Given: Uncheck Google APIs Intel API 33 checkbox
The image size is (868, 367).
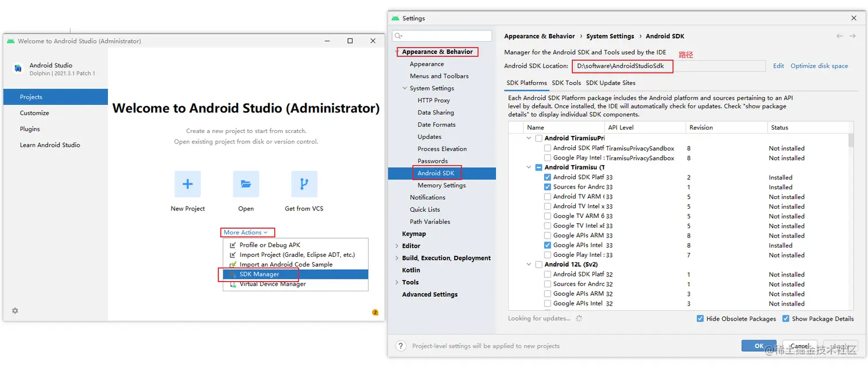Looking at the screenshot, I should (548, 245).
